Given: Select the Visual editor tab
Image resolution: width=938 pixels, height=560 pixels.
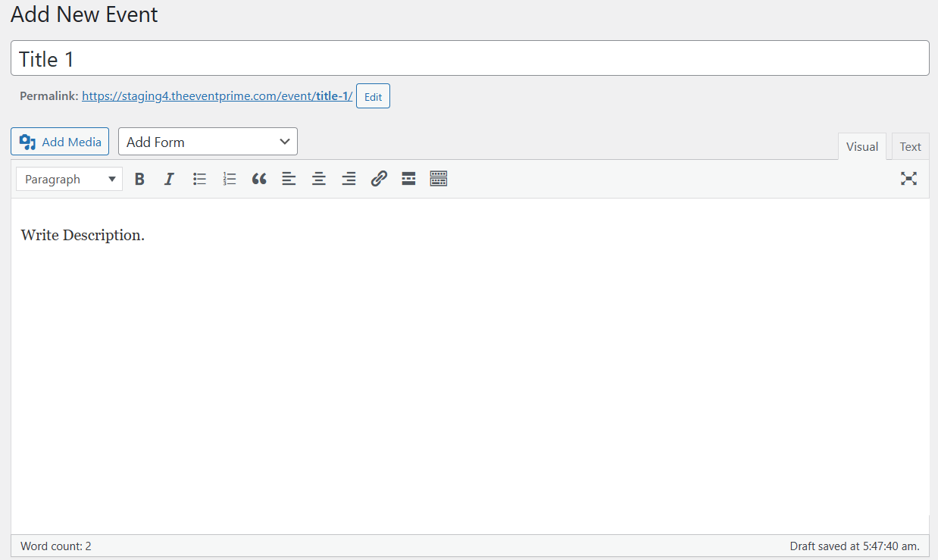Looking at the screenshot, I should [x=861, y=147].
